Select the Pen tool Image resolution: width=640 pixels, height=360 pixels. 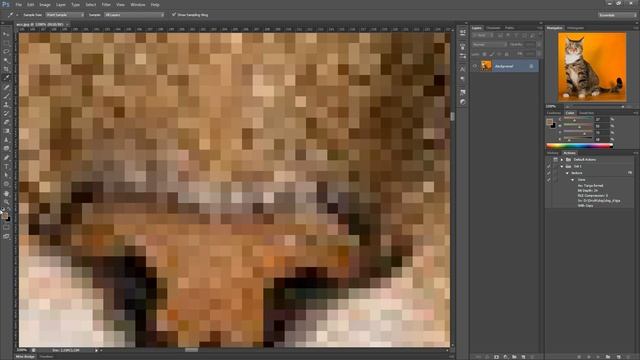pos(6,158)
